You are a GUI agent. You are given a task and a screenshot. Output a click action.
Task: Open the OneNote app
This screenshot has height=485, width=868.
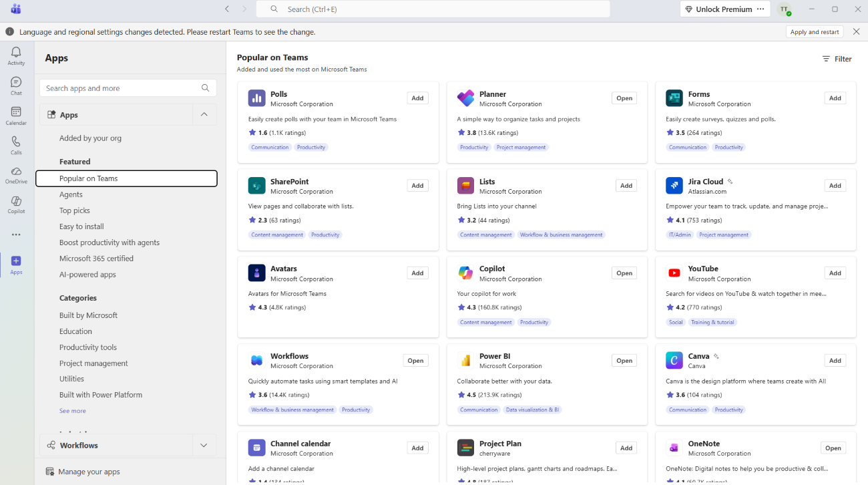click(833, 448)
